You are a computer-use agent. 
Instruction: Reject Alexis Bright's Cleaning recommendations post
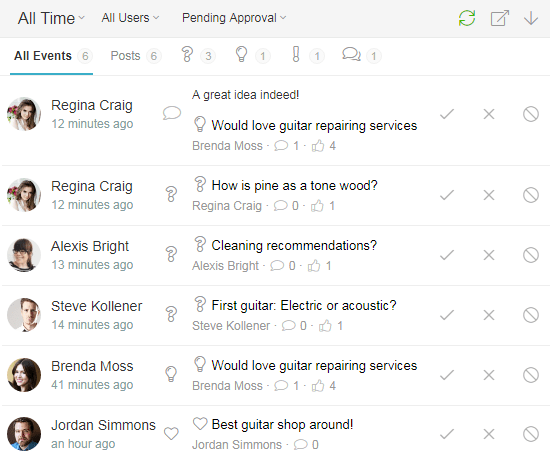[489, 255]
